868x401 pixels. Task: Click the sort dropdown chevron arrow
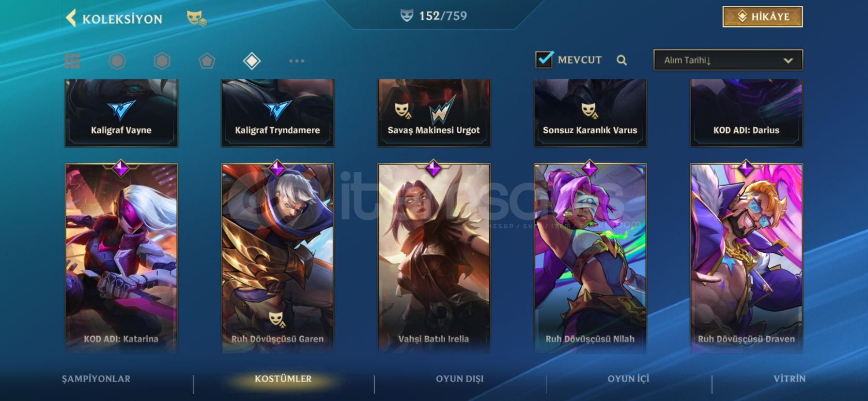coord(788,61)
